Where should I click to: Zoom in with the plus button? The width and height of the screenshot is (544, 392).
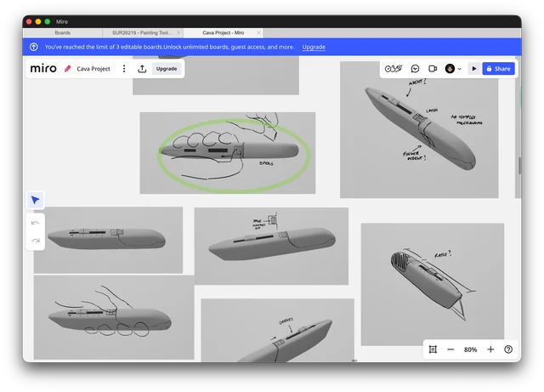(490, 349)
